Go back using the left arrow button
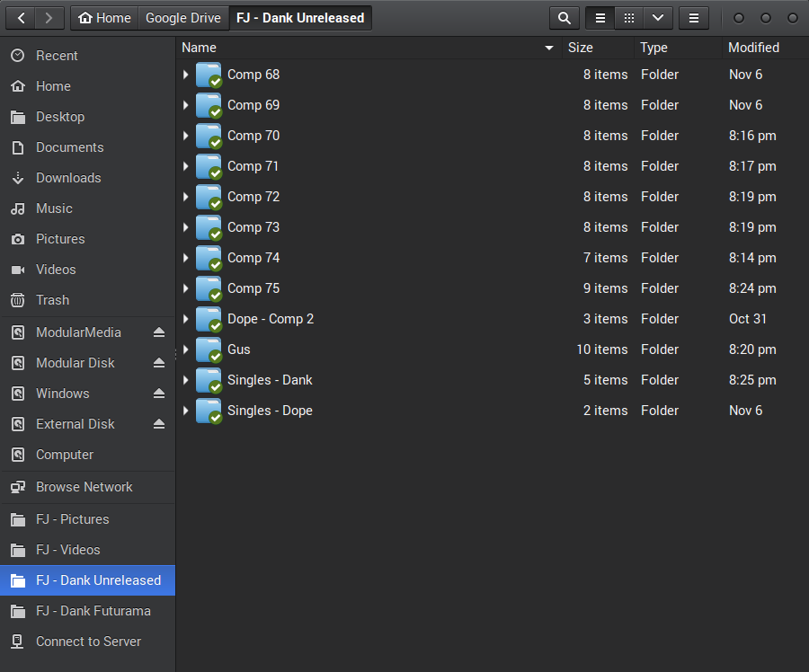 click(x=22, y=18)
